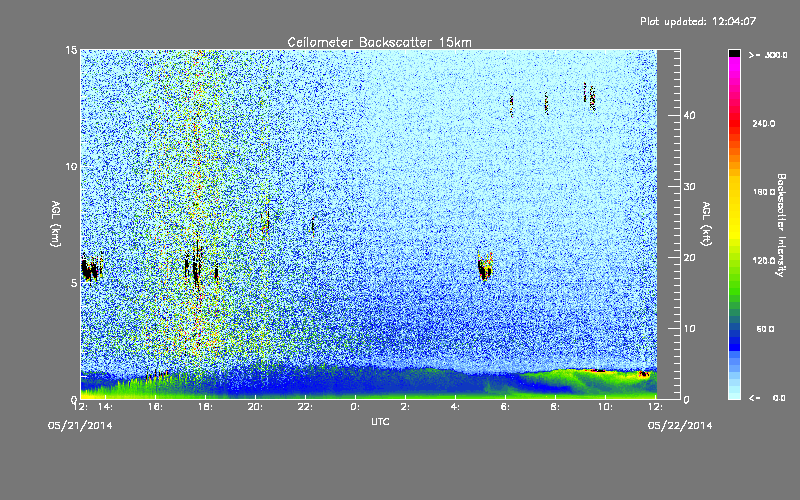Click the '22:' x-axis time label
The width and height of the screenshot is (800, 500).
coord(306,407)
